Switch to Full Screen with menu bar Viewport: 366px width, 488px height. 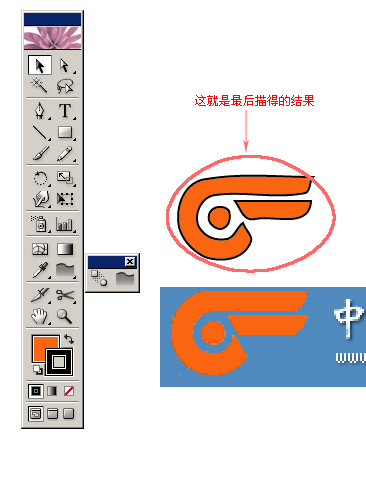[52, 414]
